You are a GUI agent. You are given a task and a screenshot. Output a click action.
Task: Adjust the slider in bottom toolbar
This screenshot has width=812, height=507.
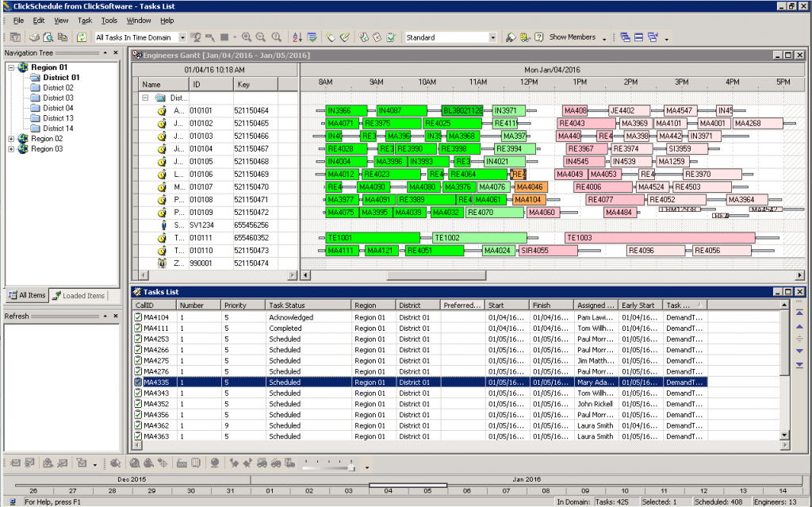351,467
